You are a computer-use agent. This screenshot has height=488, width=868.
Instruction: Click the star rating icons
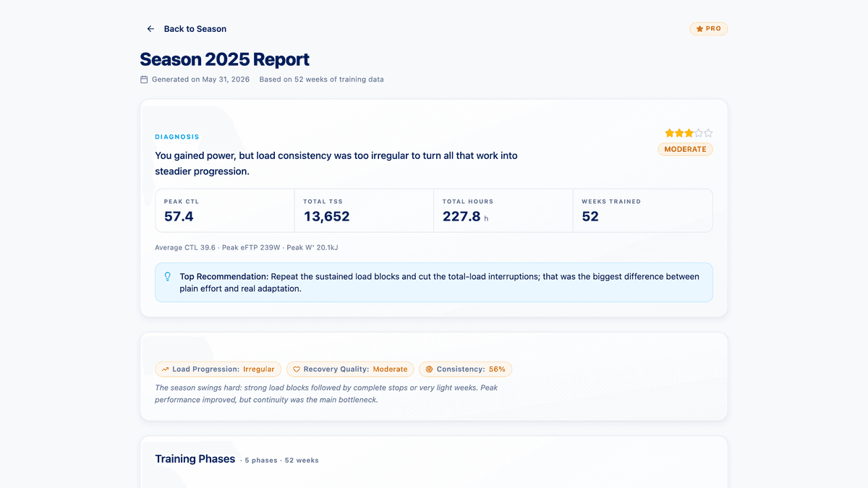(x=689, y=133)
